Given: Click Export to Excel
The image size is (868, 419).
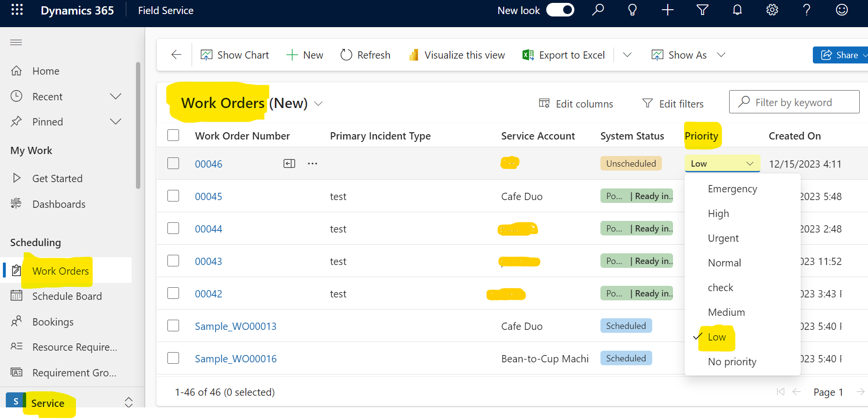Looking at the screenshot, I should (x=564, y=55).
